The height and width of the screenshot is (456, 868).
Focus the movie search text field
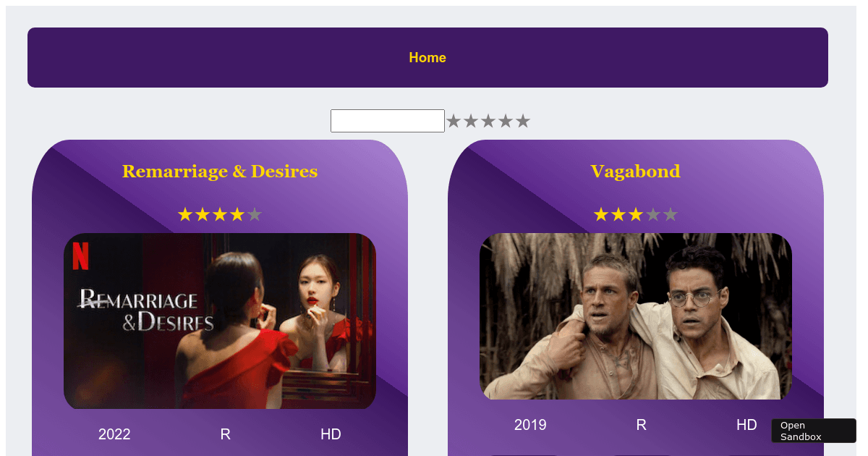(388, 121)
